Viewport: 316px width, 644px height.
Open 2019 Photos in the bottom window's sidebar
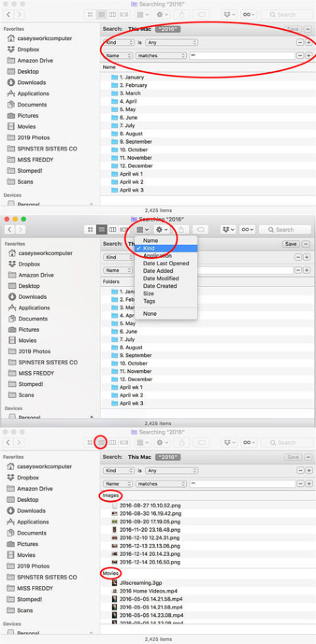click(33, 566)
